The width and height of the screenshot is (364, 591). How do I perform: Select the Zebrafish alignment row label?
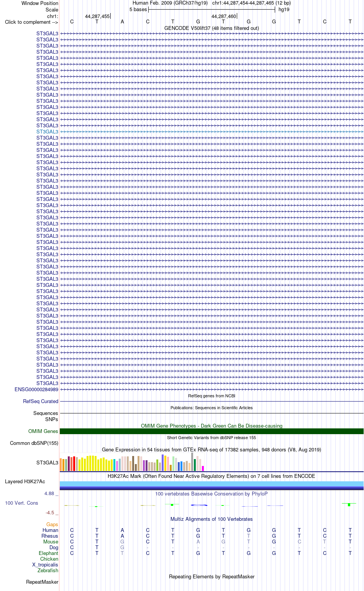(x=48, y=570)
